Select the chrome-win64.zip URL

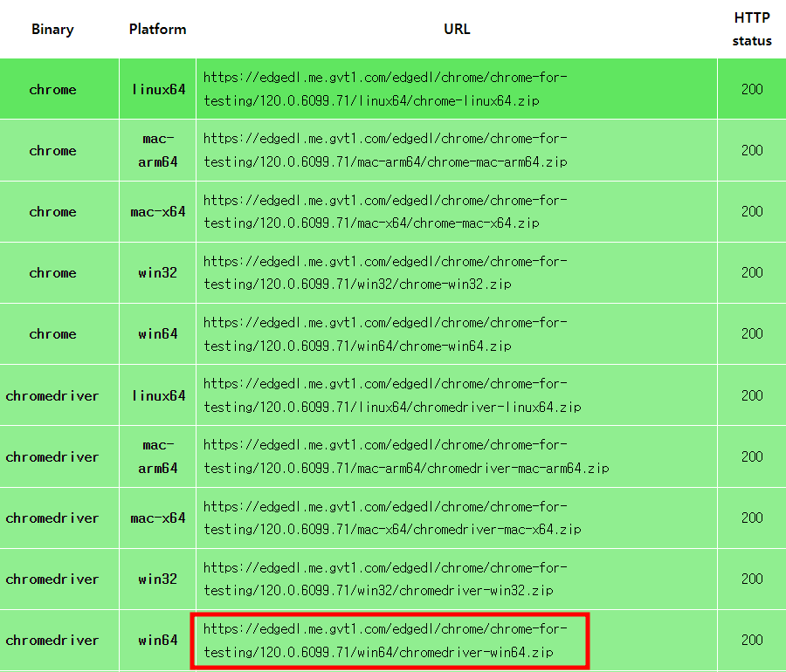385,333
